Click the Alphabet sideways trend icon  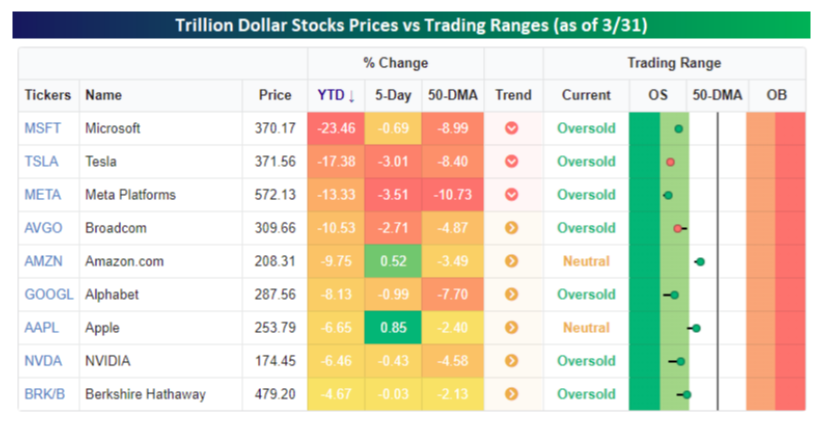[512, 295]
